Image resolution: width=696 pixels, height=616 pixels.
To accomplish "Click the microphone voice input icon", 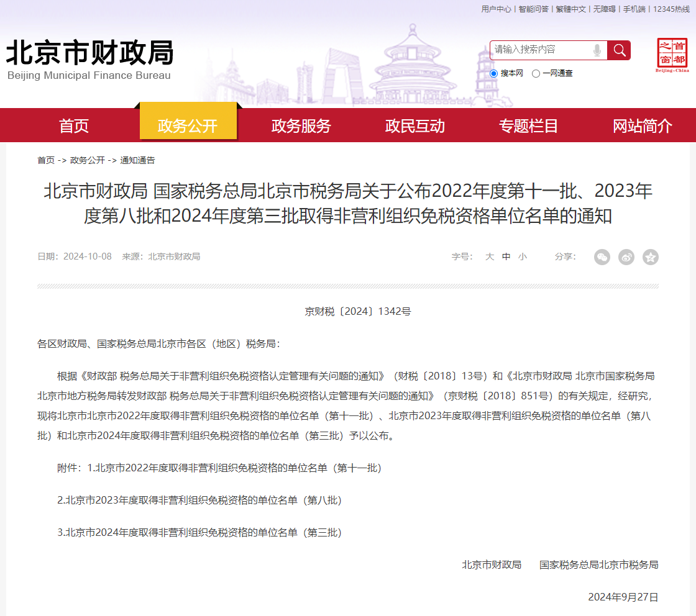I will pyautogui.click(x=597, y=50).
